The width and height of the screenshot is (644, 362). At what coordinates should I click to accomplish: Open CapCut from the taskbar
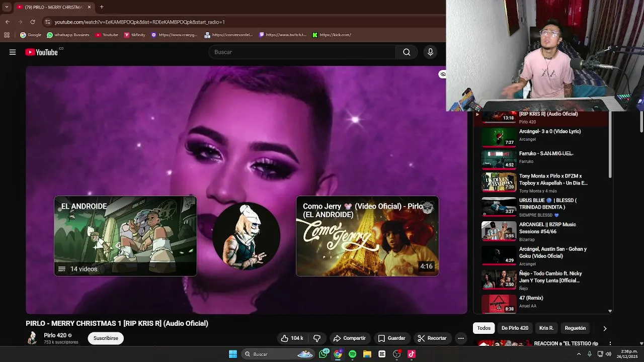click(382, 354)
